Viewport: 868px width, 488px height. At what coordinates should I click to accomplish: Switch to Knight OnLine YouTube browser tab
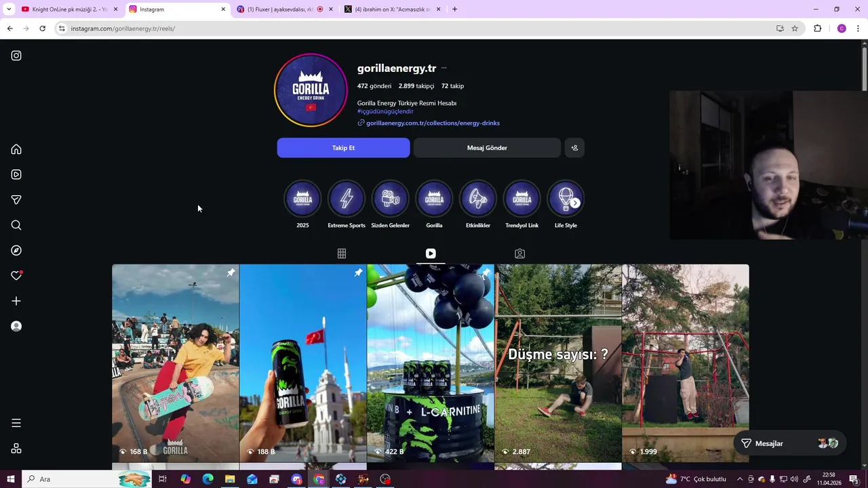(70, 9)
